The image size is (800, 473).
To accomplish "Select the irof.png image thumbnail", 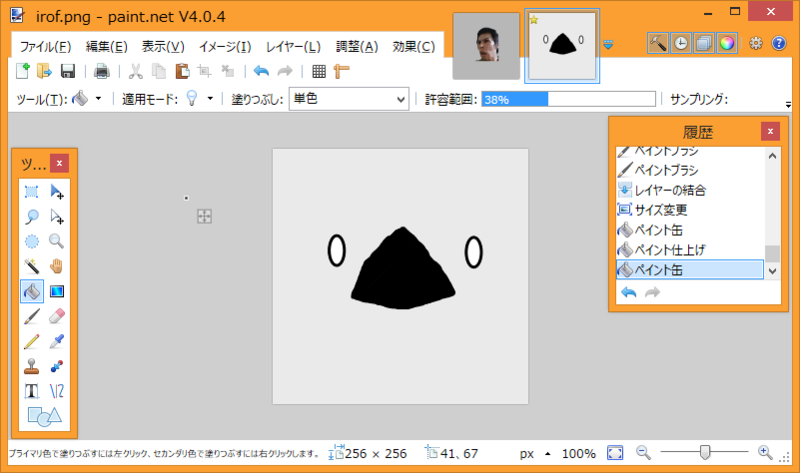I will tap(562, 46).
